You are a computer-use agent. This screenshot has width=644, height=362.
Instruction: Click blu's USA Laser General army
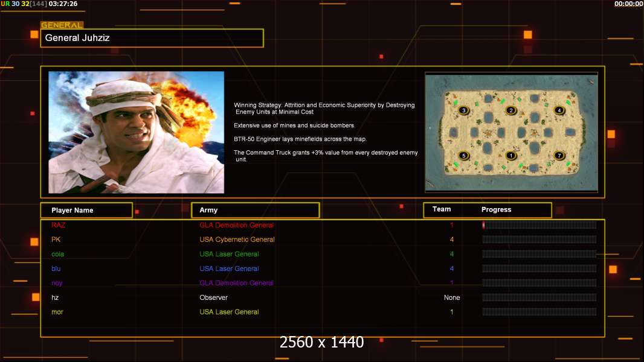[x=229, y=268]
